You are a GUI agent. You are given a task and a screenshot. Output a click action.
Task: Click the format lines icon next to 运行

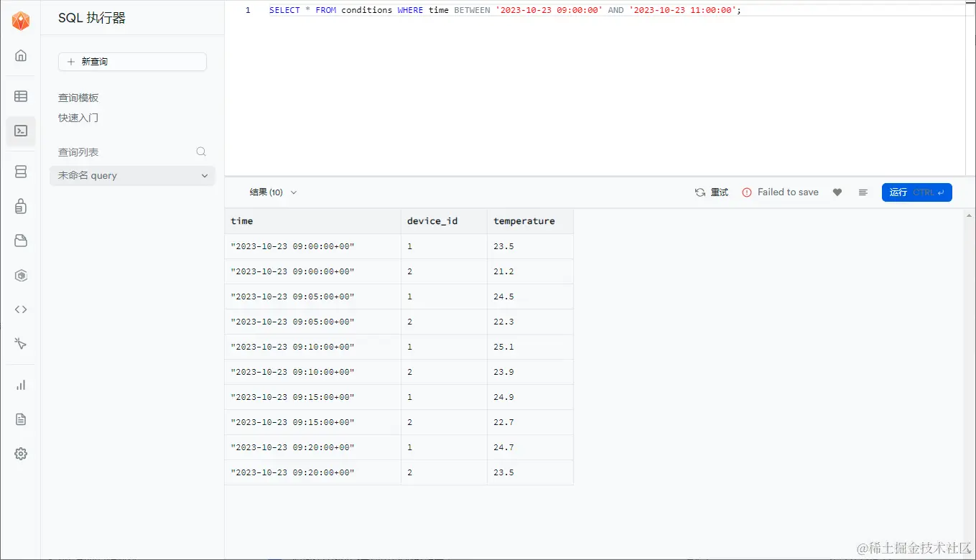click(863, 192)
